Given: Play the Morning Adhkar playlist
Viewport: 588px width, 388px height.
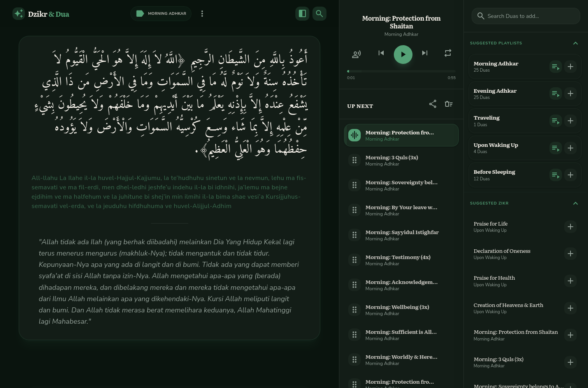Looking at the screenshot, I should pos(555,67).
